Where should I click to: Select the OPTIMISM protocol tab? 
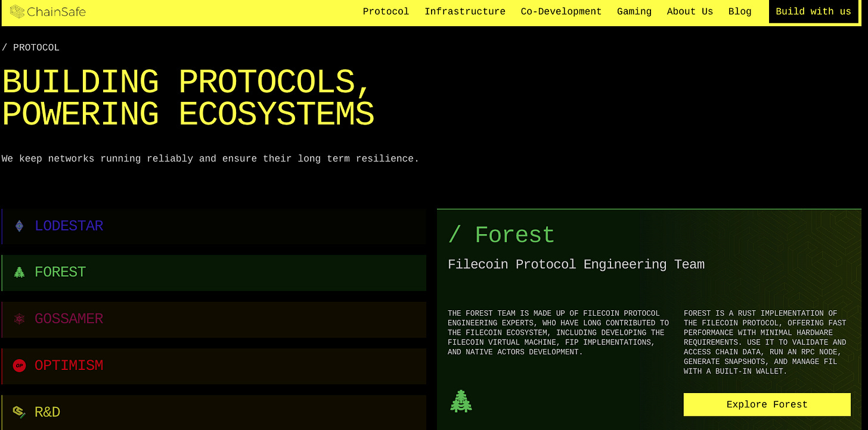[x=214, y=366]
